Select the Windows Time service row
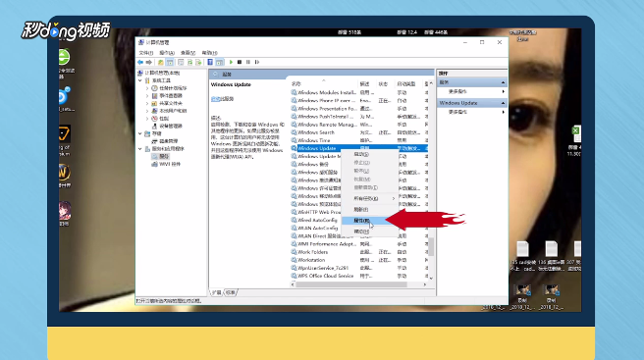The height and width of the screenshot is (360, 644). [359, 140]
